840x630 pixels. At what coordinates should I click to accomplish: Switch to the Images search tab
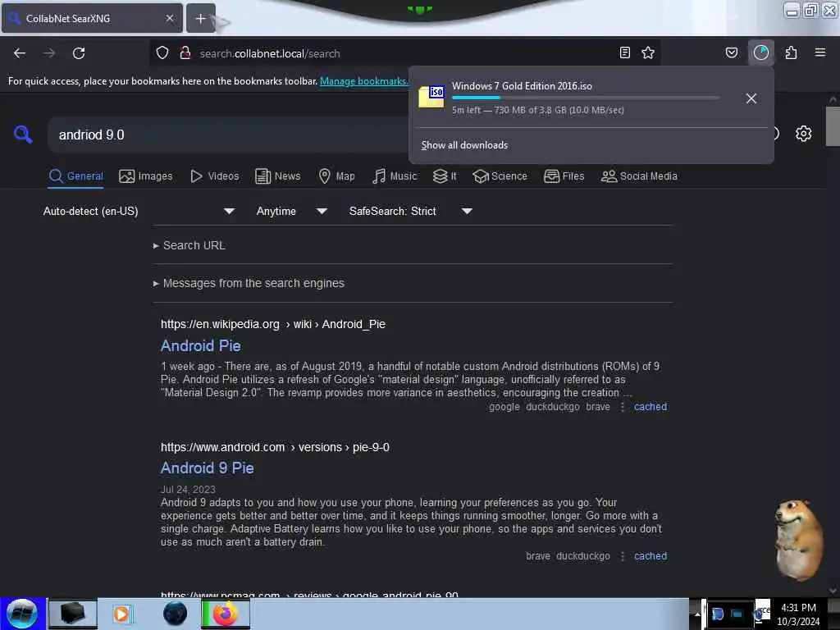click(146, 176)
